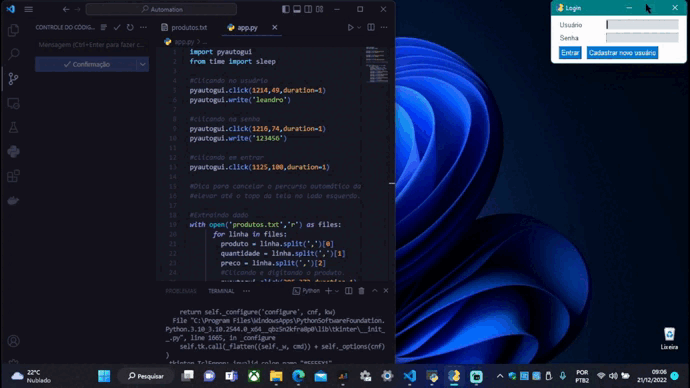Switch to the PROBLEMAS panel tab
This screenshot has width=690, height=388.
tap(181, 291)
